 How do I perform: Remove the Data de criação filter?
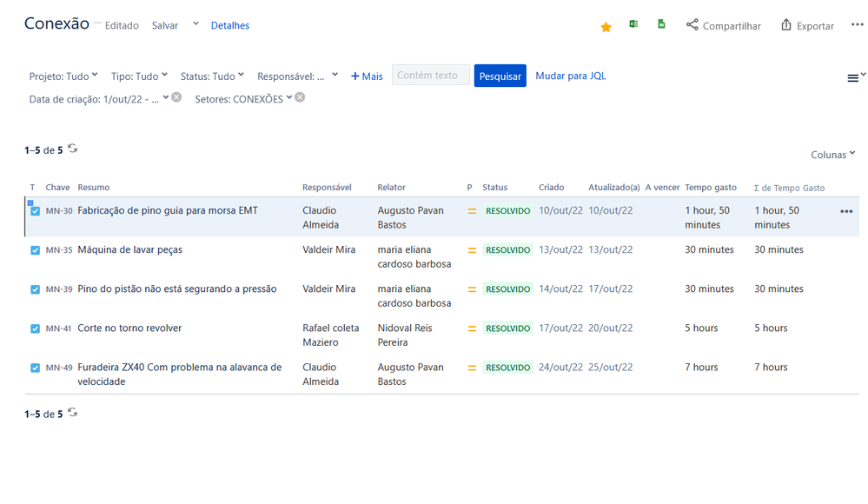176,97
